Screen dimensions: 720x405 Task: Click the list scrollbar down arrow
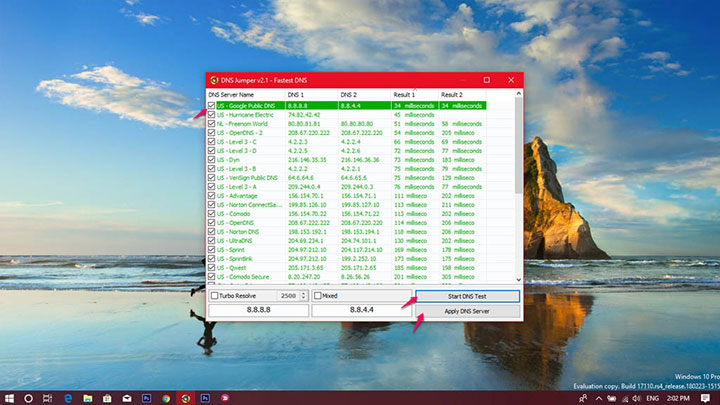pos(518,279)
